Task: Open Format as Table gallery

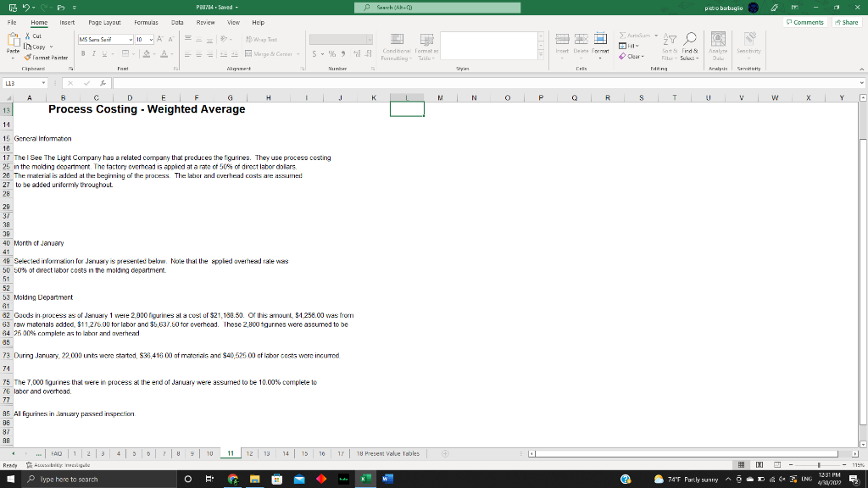Action: click(427, 47)
